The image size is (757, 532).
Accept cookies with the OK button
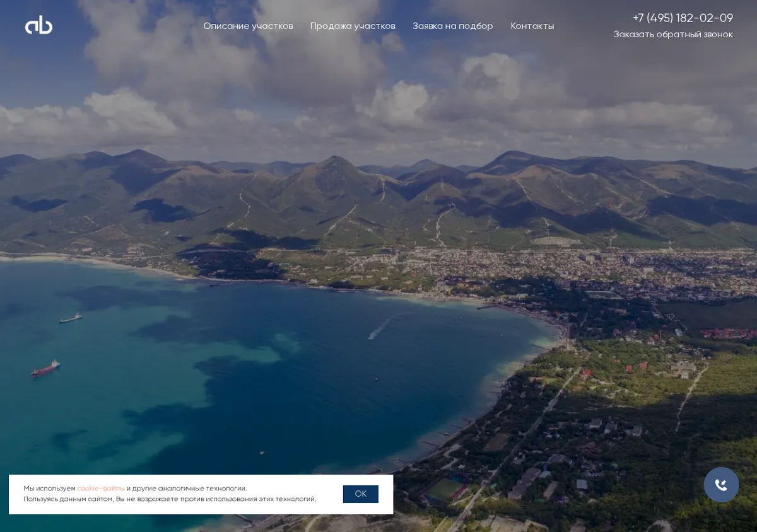pyautogui.click(x=361, y=494)
